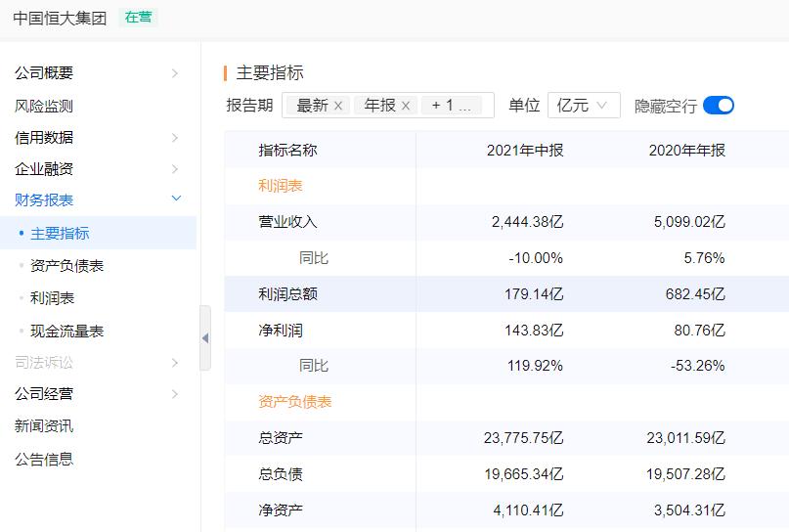Select 利润表 in the sidebar submenu
The image size is (789, 532).
point(53,298)
